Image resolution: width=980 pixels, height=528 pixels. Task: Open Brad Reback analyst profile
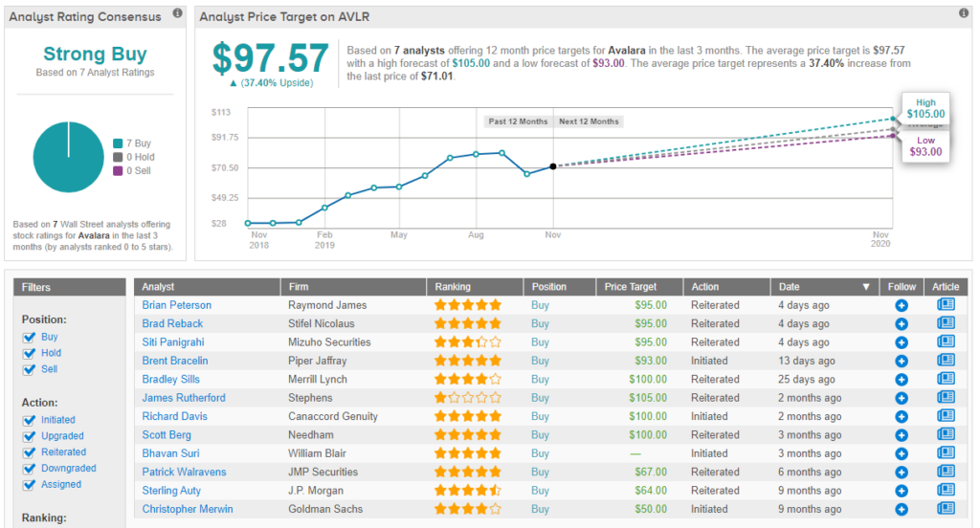(x=172, y=323)
